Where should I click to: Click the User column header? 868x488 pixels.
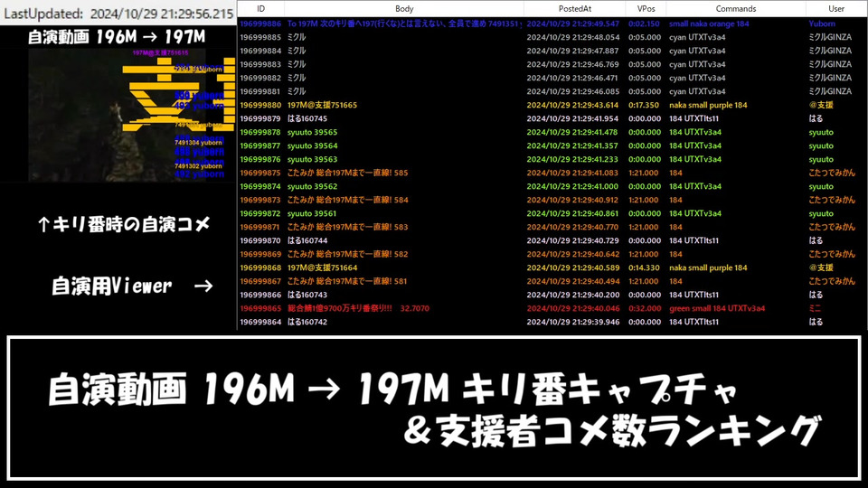pos(835,9)
